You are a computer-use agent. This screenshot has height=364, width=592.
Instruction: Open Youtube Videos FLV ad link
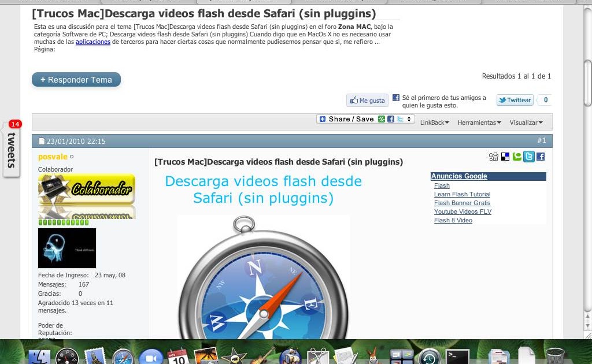[x=462, y=211]
